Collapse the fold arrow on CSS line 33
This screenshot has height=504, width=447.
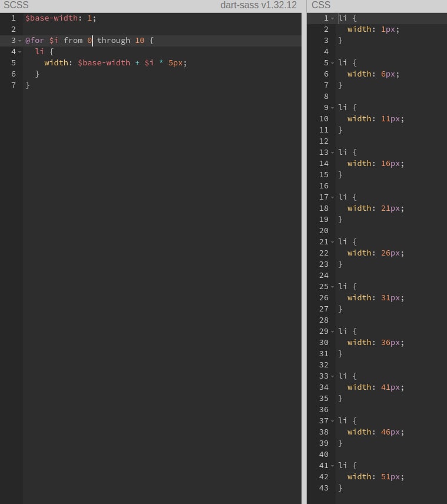tap(333, 376)
